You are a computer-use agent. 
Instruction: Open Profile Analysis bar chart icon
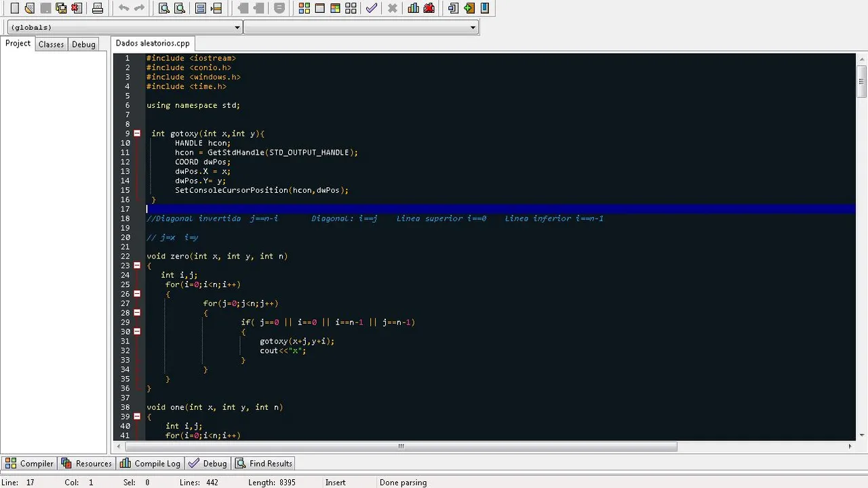pos(414,8)
